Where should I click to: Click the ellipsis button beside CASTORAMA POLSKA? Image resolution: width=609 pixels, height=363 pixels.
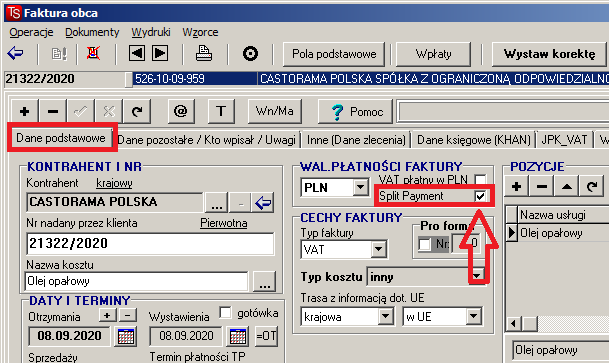(x=217, y=203)
